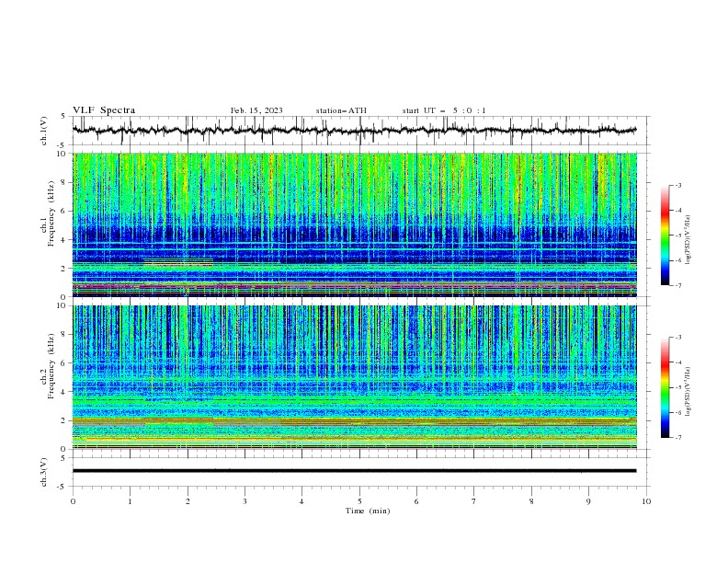This screenshot has width=728, height=563.
Task: Click the upper log(PSD)(V²/Hz) color bar label
Action: click(688, 239)
